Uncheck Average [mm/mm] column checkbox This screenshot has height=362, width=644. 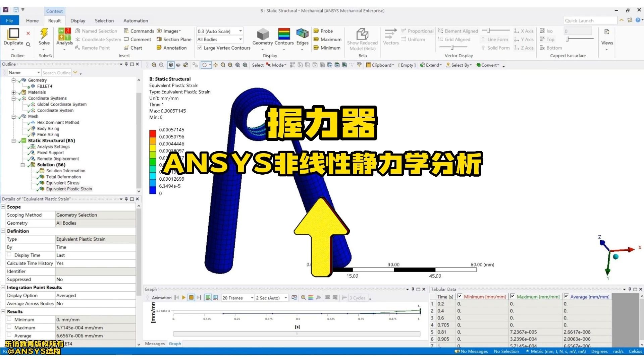(x=566, y=296)
